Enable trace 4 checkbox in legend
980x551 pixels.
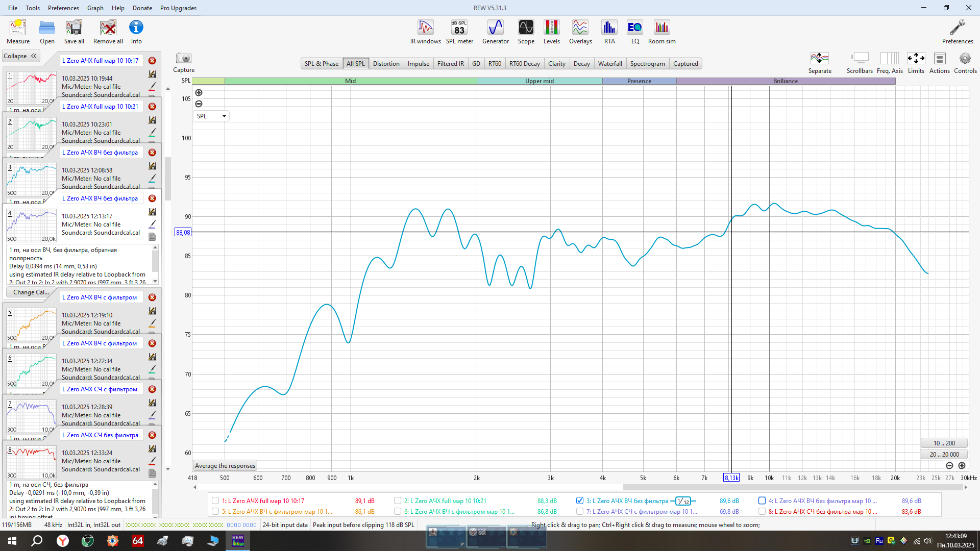click(762, 501)
